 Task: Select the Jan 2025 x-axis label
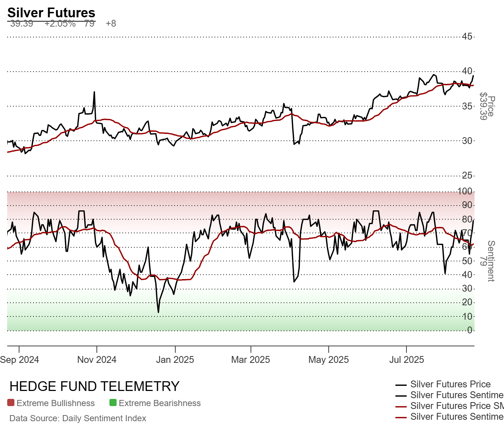click(175, 360)
